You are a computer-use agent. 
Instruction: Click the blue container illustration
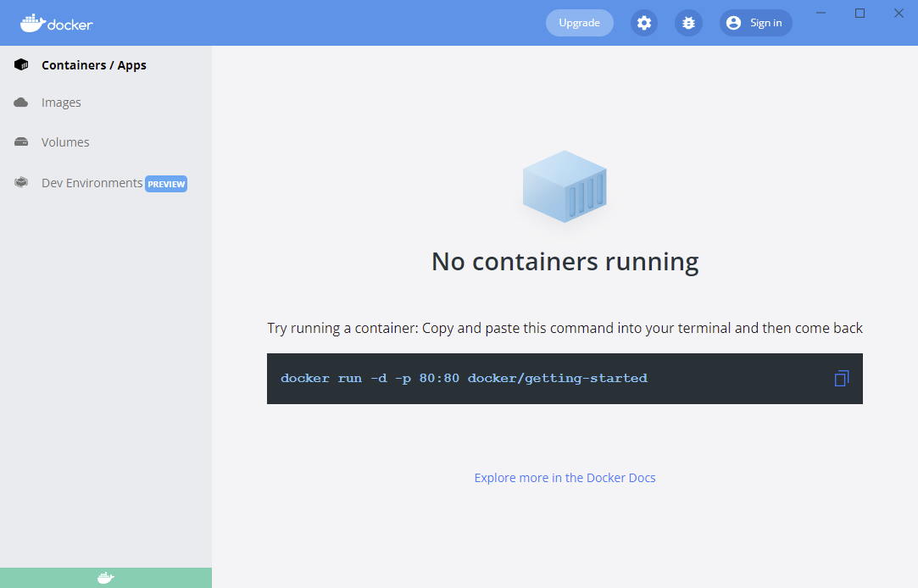[x=565, y=186]
